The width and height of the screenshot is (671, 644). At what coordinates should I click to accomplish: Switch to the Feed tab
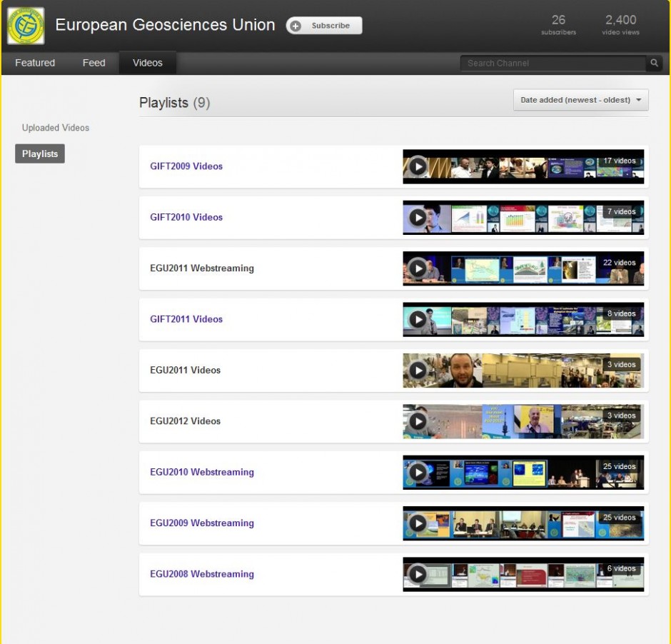click(x=94, y=63)
